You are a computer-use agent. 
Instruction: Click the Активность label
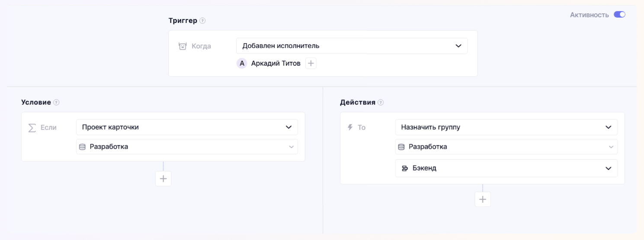coord(589,15)
